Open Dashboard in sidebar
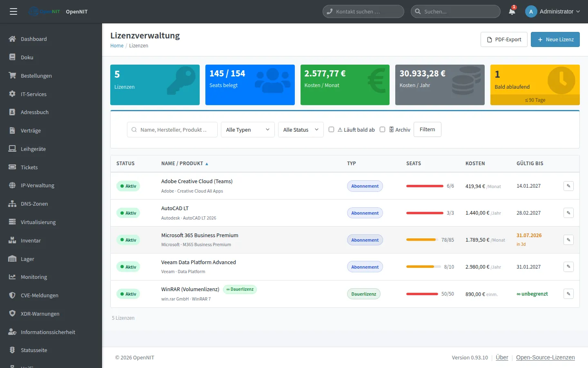588x368 pixels. (51, 39)
